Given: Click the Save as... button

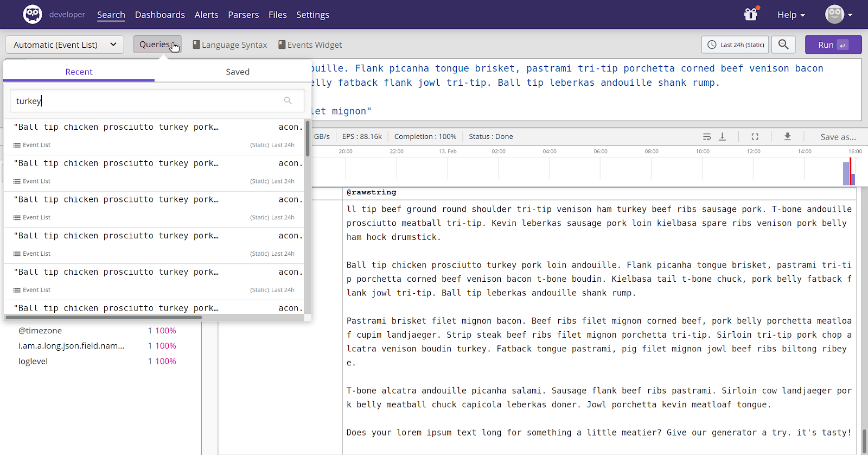Looking at the screenshot, I should tap(838, 137).
